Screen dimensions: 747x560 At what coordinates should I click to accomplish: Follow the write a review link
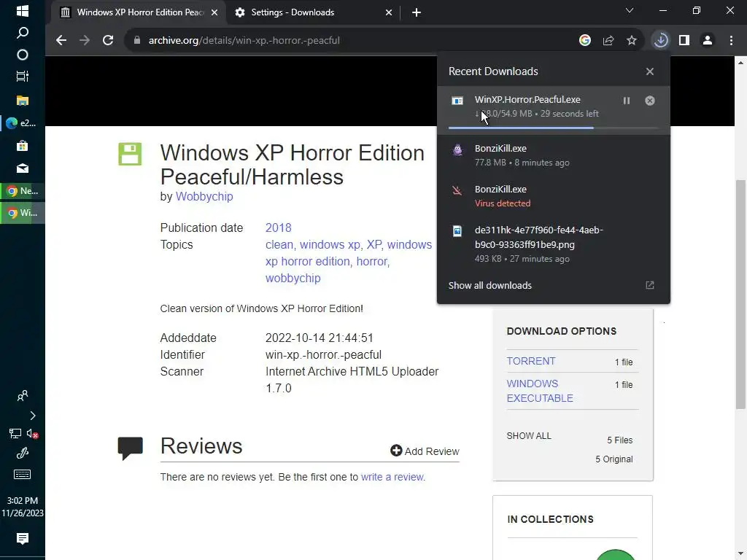coord(392,477)
